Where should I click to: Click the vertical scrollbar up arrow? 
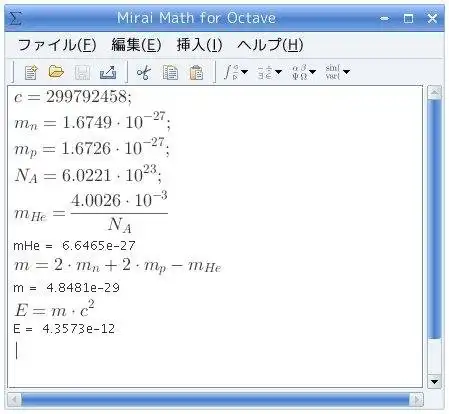[x=434, y=93]
